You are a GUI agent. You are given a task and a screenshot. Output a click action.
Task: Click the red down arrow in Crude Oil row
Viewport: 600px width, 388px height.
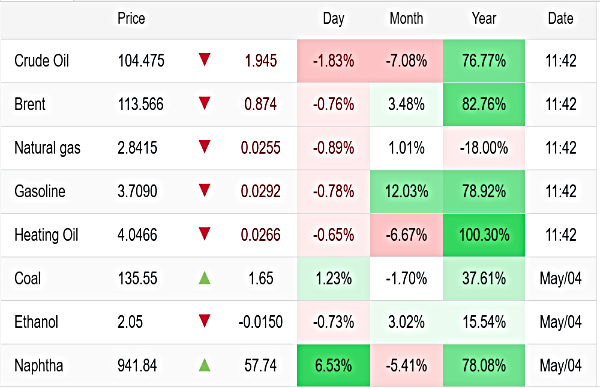(x=205, y=60)
